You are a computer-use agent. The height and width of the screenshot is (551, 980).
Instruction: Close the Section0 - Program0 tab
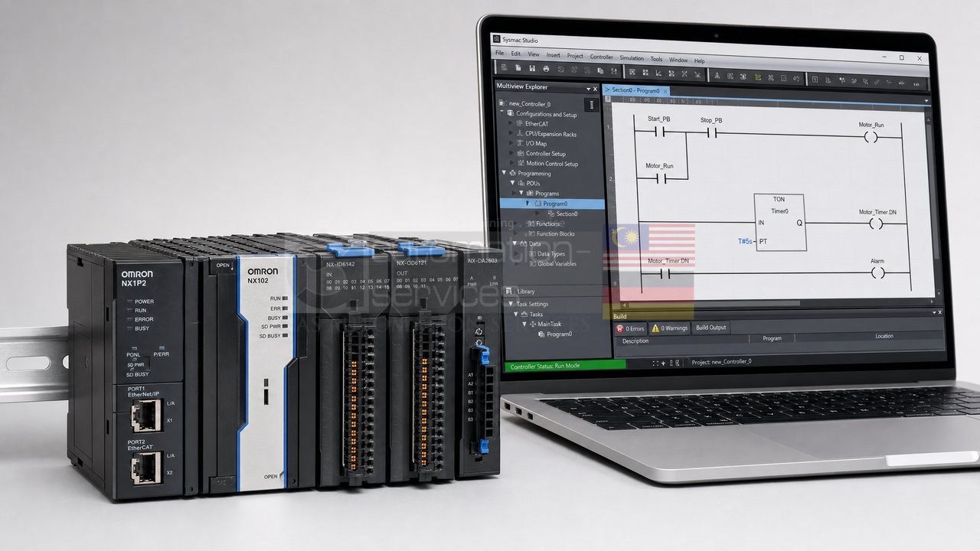pyautogui.click(x=665, y=91)
